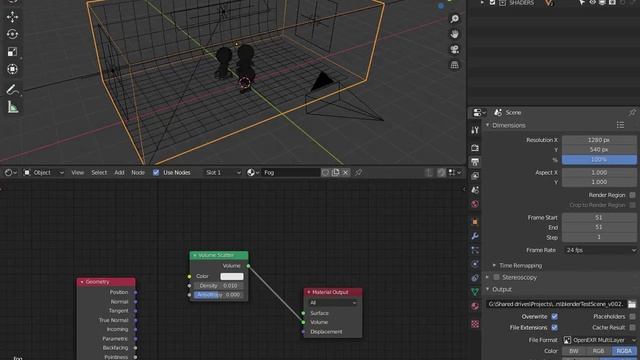The image size is (640, 360).
Task: Open the Modifier properties tab (blue wrench)
Action: (x=475, y=236)
